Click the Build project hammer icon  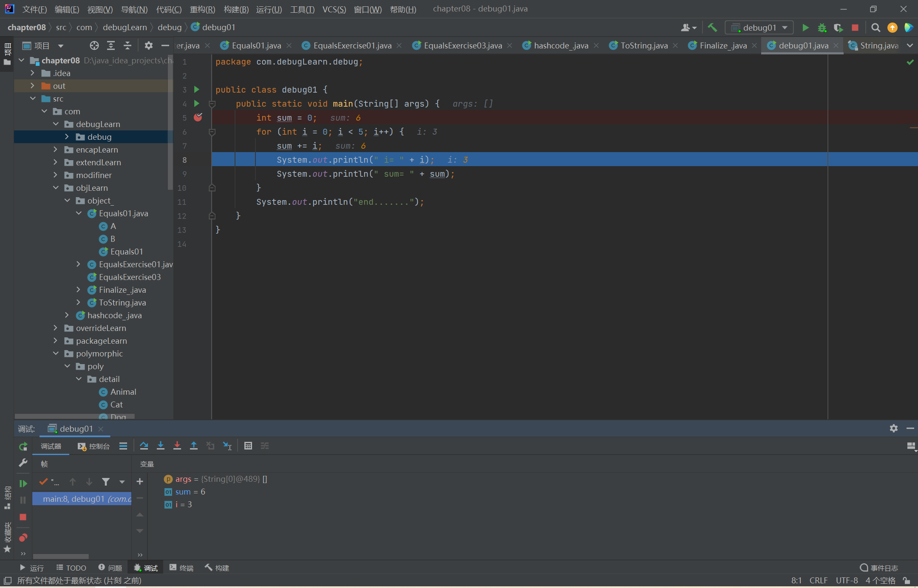(x=712, y=28)
